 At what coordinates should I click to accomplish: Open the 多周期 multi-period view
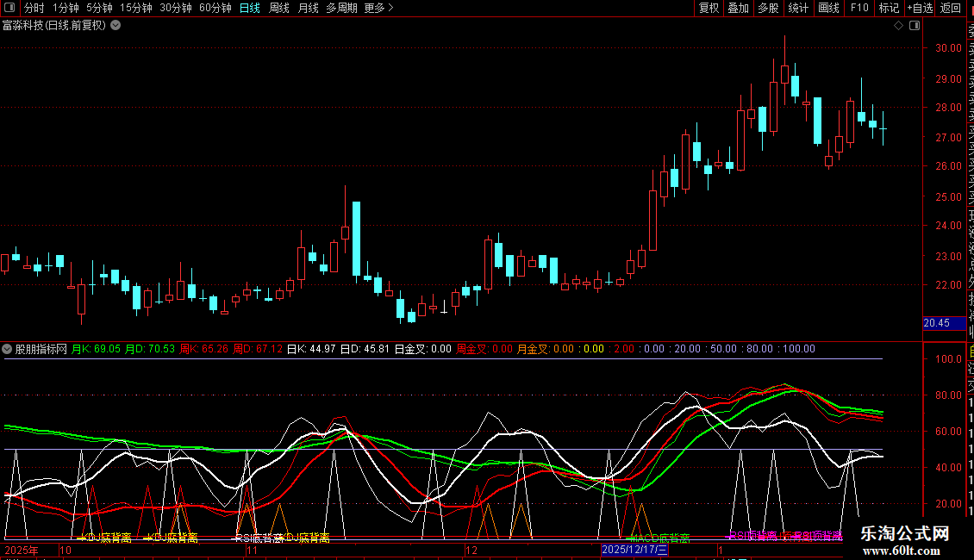point(341,8)
